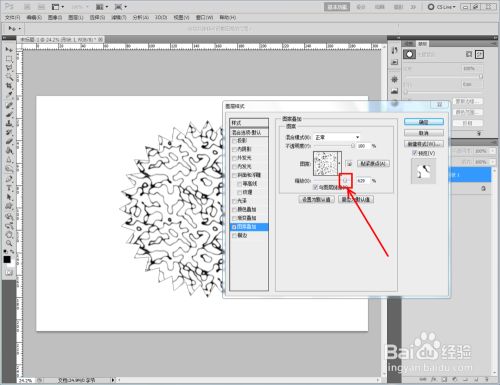The width and height of the screenshot is (500, 385).
Task: Enable the 颜色叠加 (Color Overlay) checkbox
Action: pyautogui.click(x=234, y=210)
